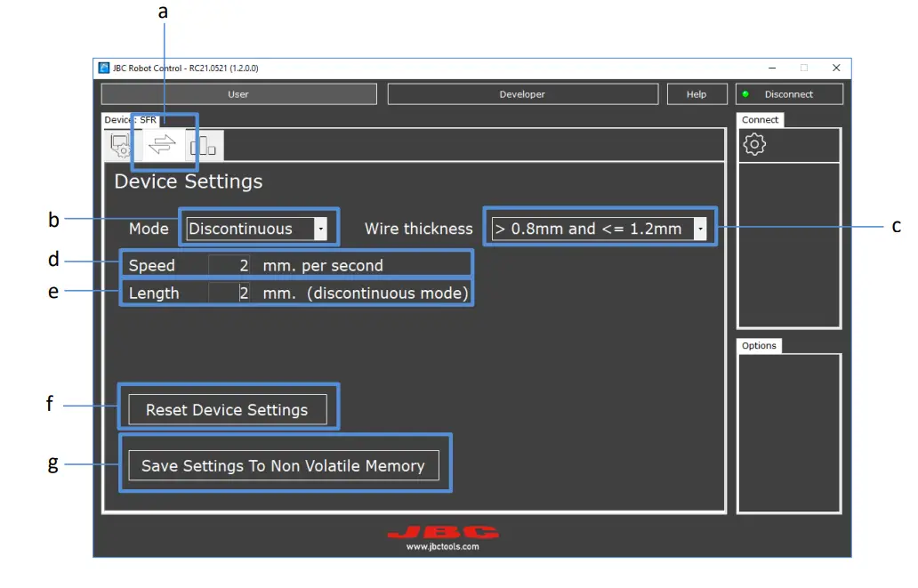The height and width of the screenshot is (588, 918).
Task: Click the 'Wire thickness' label
Action: [419, 229]
